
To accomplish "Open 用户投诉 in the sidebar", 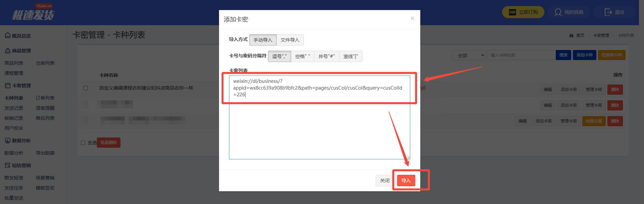I will (14, 128).
